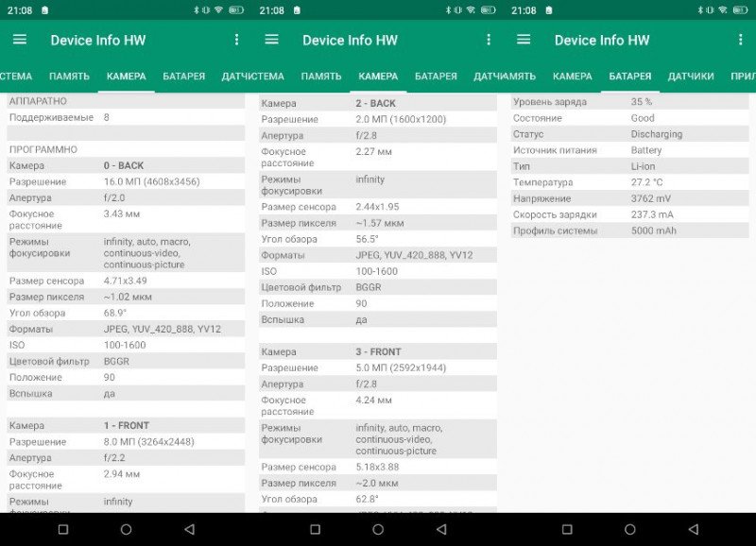
Task: Tap the 'АППАРАТНО' section header
Action: (x=38, y=101)
